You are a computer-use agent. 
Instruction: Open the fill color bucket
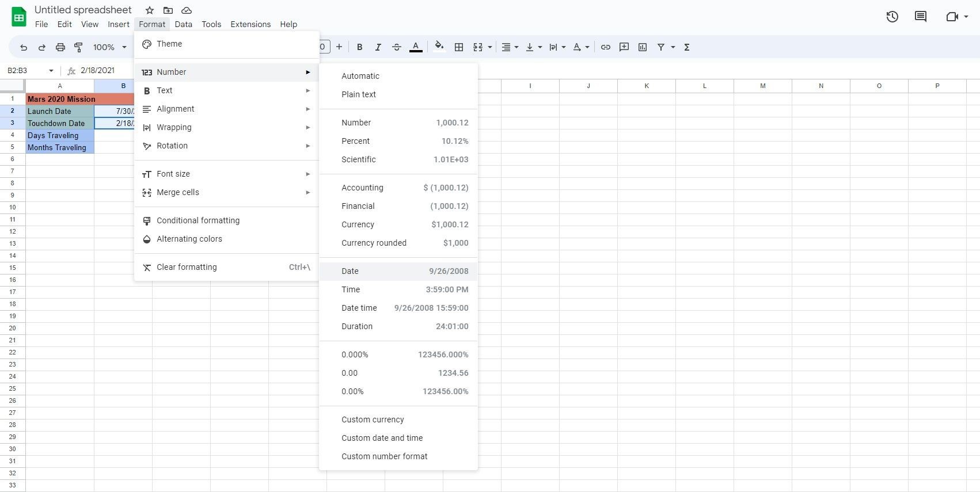pyautogui.click(x=439, y=47)
